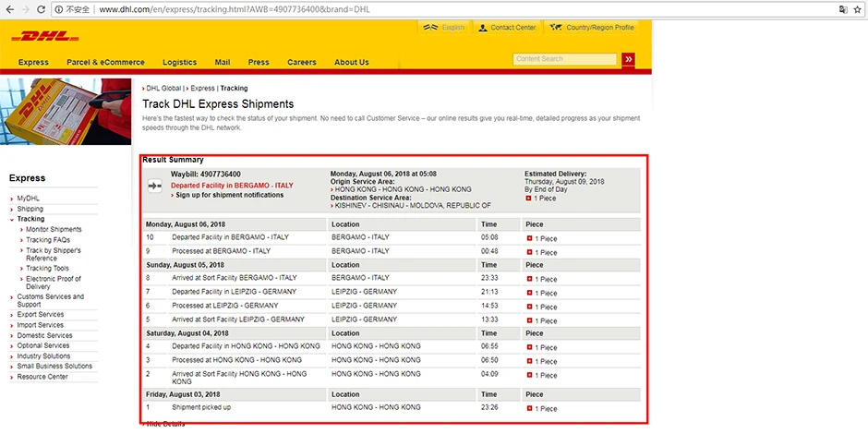Open the Parcel & eCommerce menu

105,63
